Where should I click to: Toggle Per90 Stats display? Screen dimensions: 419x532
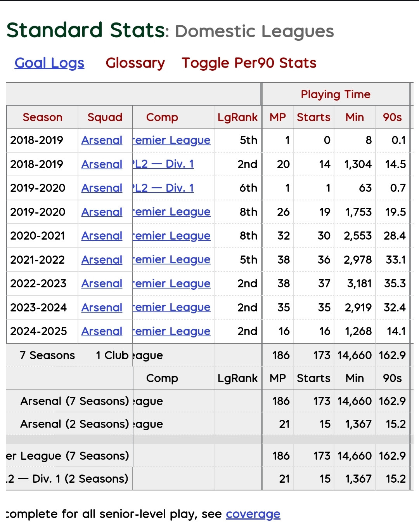click(x=249, y=63)
